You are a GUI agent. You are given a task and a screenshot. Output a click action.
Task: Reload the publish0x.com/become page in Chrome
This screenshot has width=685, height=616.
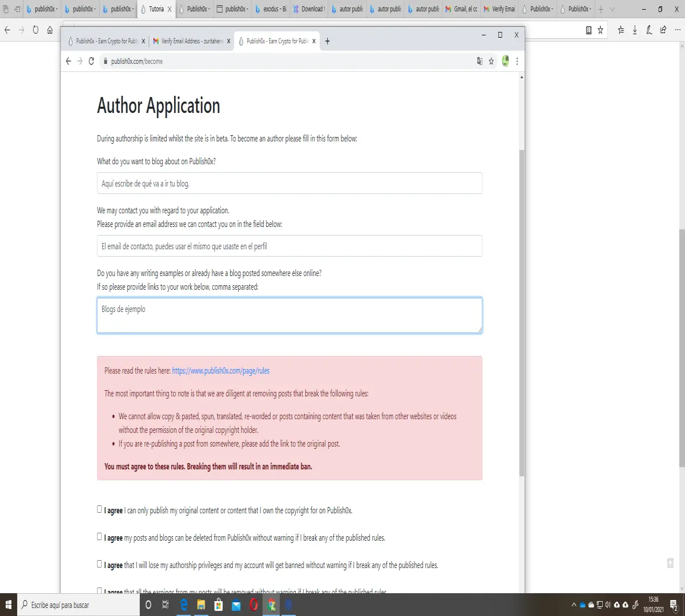click(x=91, y=61)
